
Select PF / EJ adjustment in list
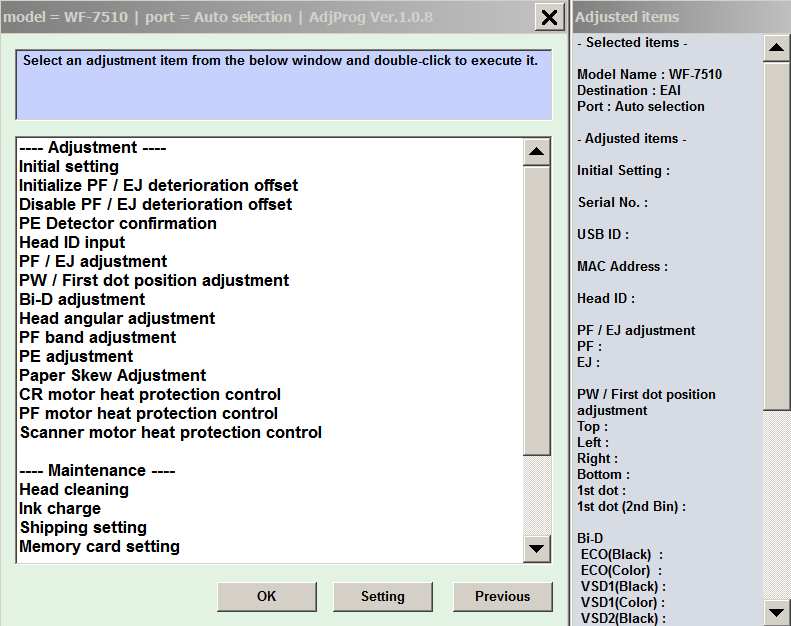[x=93, y=261]
